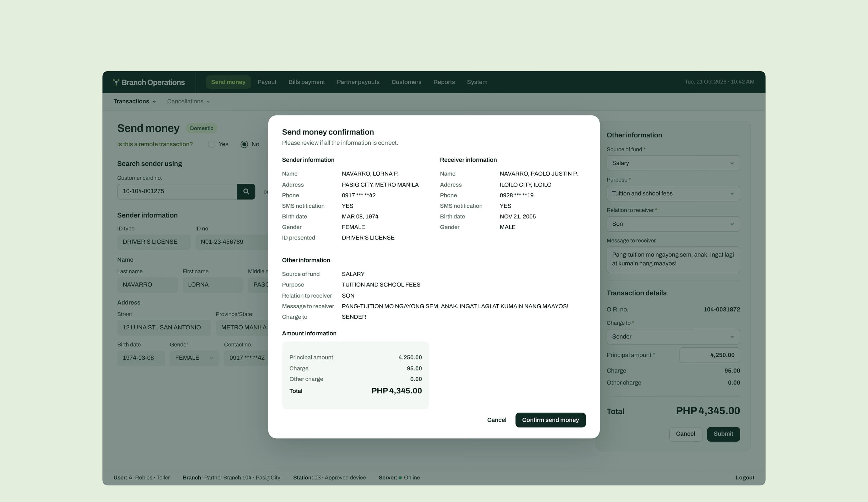Viewport: 868px width, 502px height.
Task: Open the Payout tab
Action: coord(267,82)
